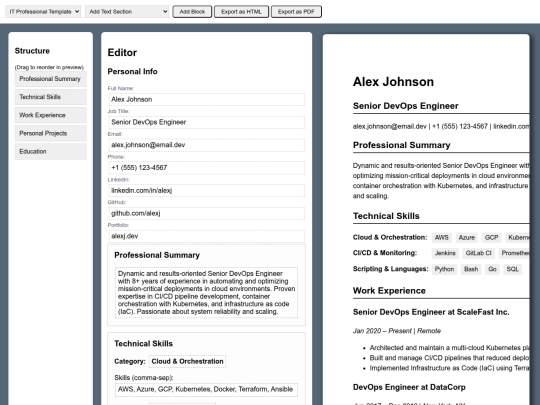This screenshot has height=405, width=540.
Task: Click the Structure heading
Action: (x=32, y=51)
